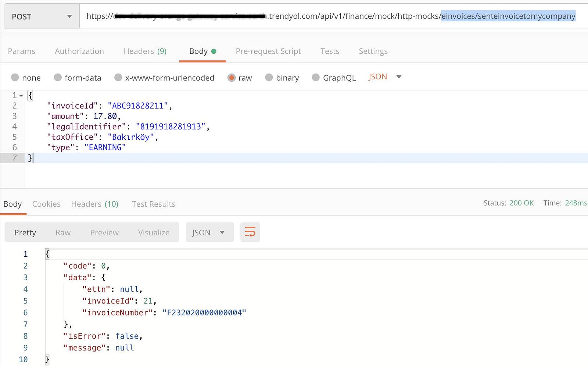Open the Test Results tab

[x=154, y=204]
